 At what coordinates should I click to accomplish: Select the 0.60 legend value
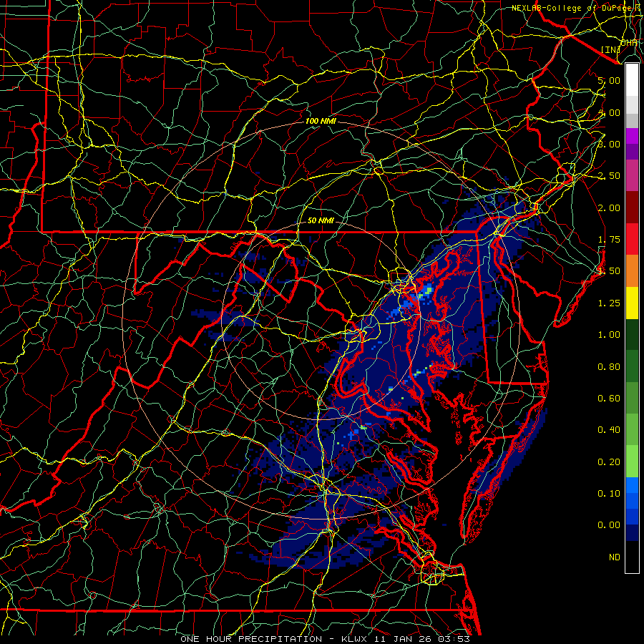[x=609, y=399]
